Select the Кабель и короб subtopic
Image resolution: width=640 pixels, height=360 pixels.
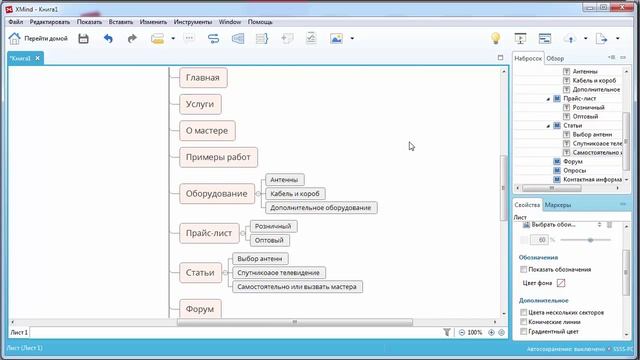(x=295, y=193)
